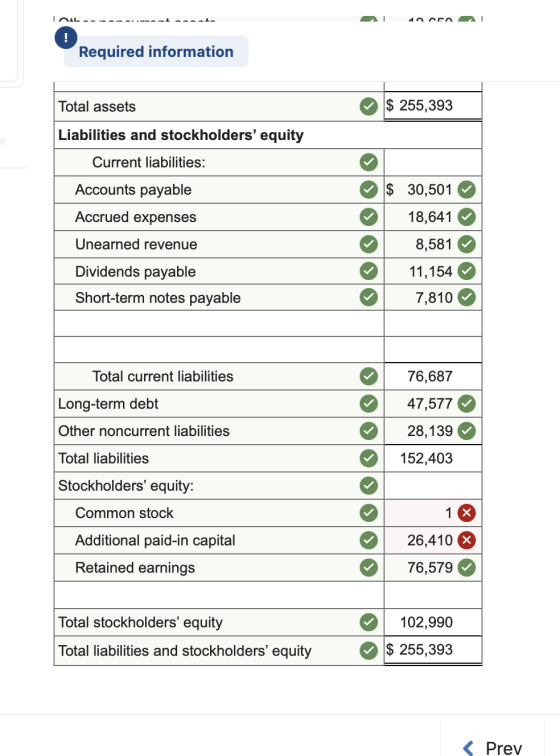The height and width of the screenshot is (756, 560).
Task: Click green check next to Retained earnings 76,579
Action: tap(466, 567)
